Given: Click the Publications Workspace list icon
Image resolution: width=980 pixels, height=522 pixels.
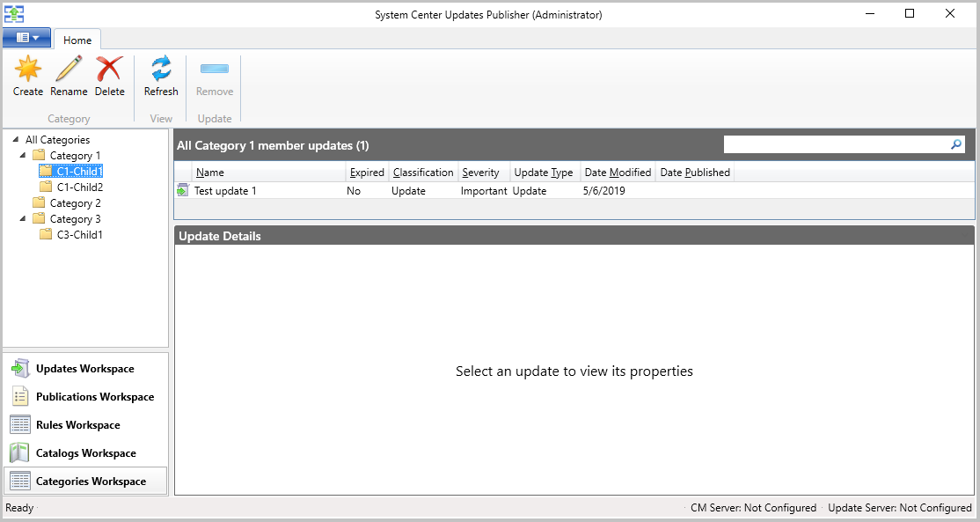Looking at the screenshot, I should click(x=19, y=396).
